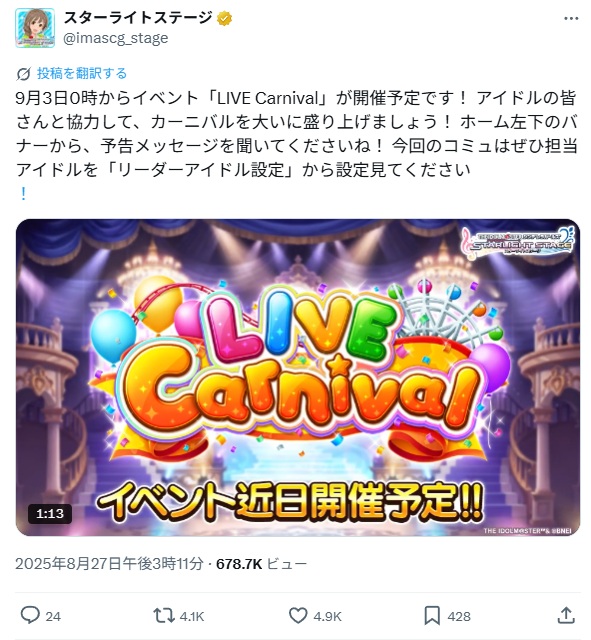Click the 428 bookmarks count

(459, 616)
